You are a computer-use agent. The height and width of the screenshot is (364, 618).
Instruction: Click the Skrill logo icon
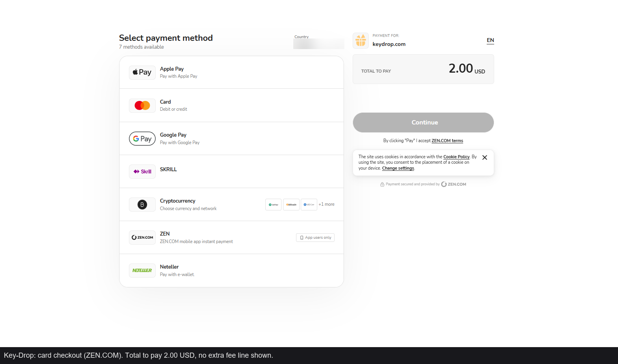tap(142, 172)
